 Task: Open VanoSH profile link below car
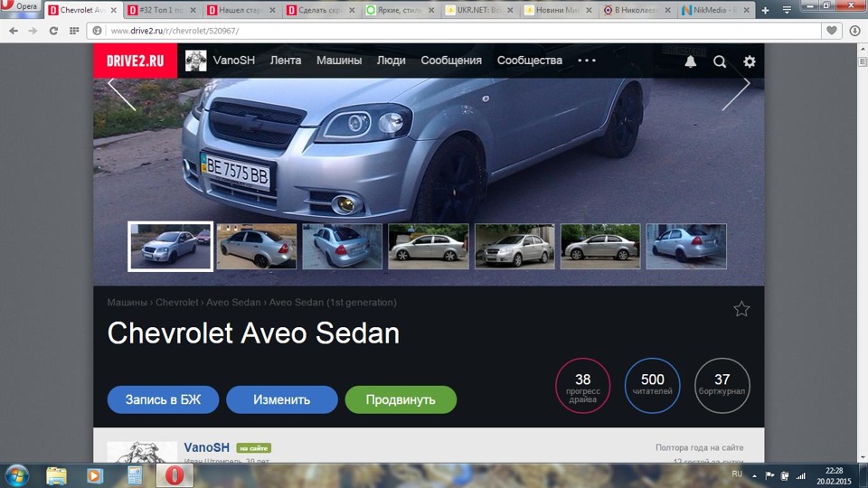tap(206, 447)
